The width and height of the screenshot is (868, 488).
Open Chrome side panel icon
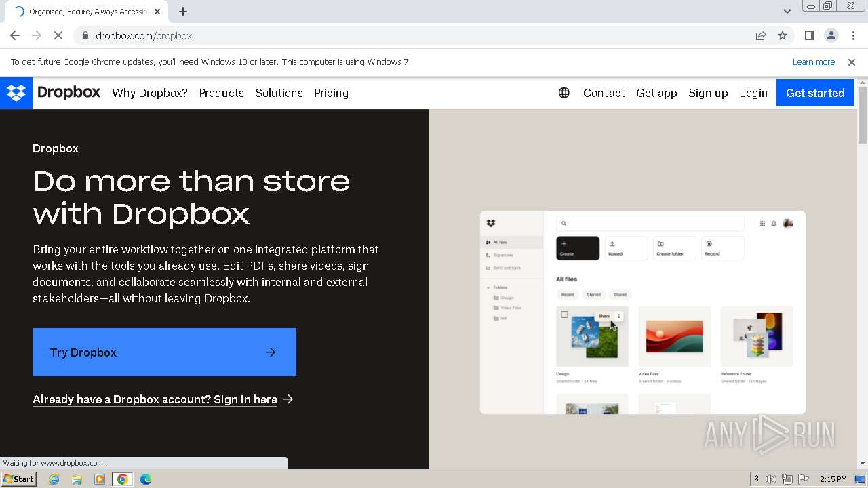[x=809, y=36]
